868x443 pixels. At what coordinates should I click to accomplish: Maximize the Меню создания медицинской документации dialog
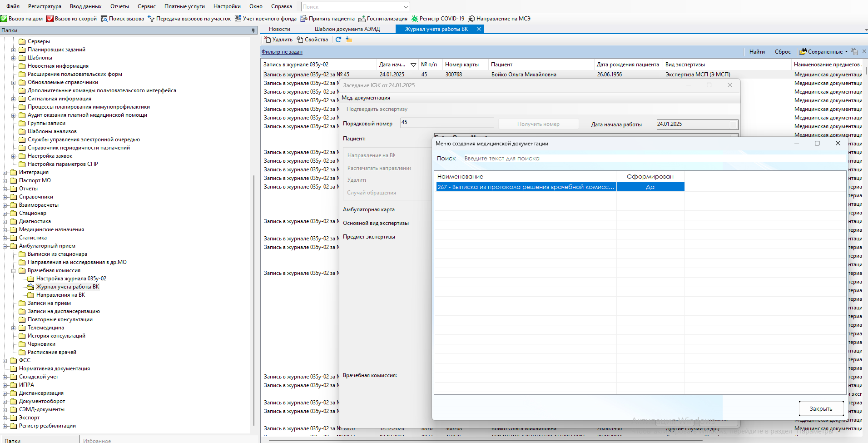pyautogui.click(x=817, y=143)
